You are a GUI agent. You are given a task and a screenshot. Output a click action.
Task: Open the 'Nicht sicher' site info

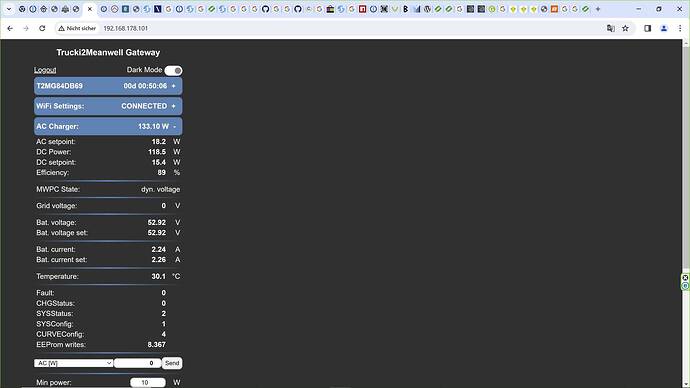tap(77, 28)
